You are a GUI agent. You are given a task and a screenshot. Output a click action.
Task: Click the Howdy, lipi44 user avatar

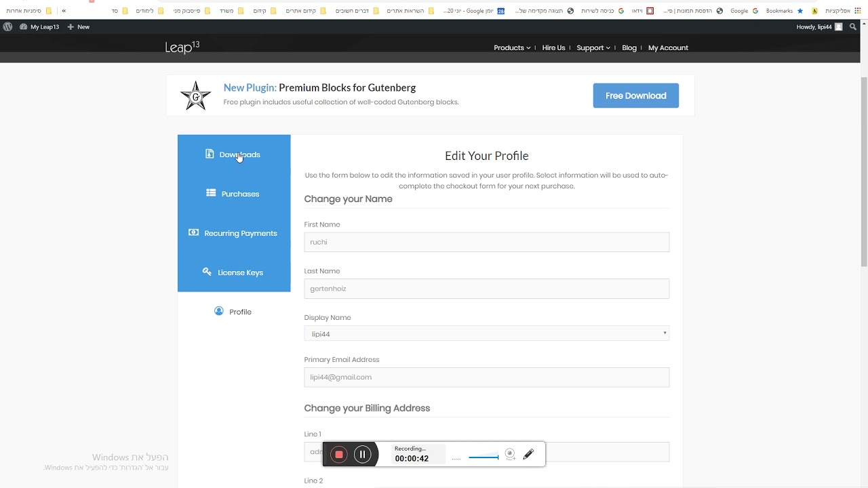point(839,26)
